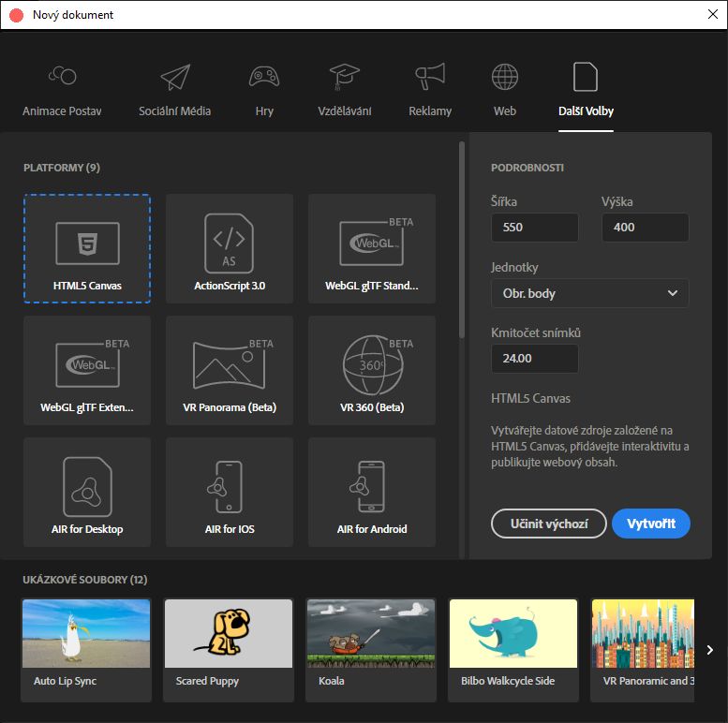Click the Animace Postav category icon
Image resolution: width=728 pixels, height=723 pixels.
(62, 76)
